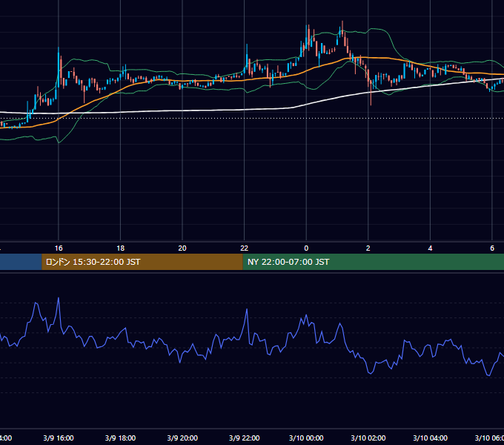504x445 pixels.
Task: Click the 2 hour axis label
Action: (x=368, y=248)
